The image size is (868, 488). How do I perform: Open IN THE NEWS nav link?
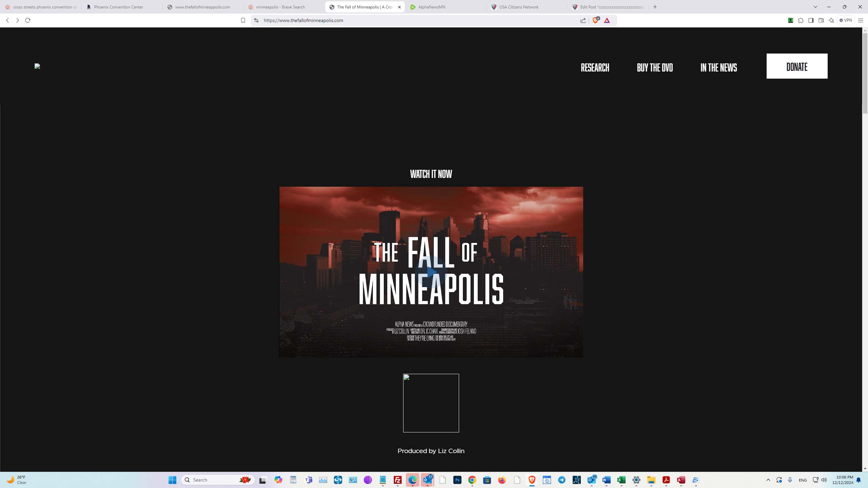coord(718,67)
